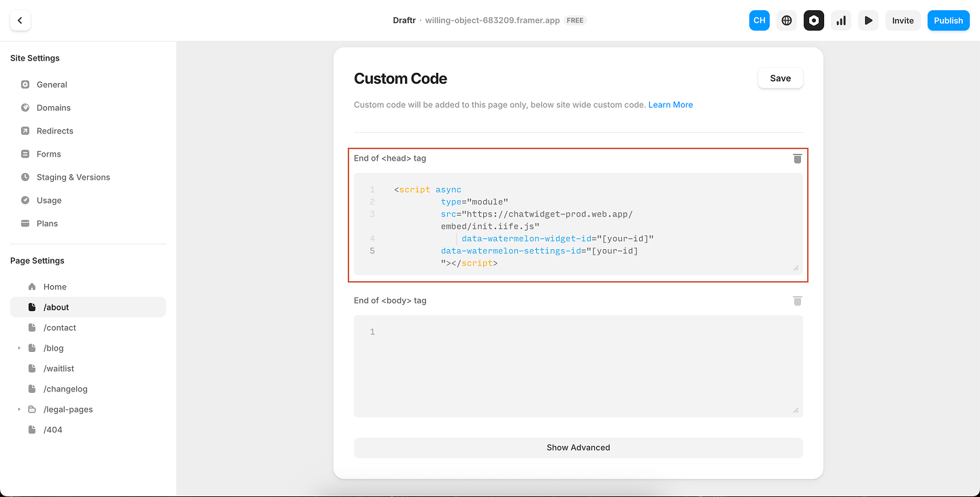
Task: Click the General gear icon
Action: (25, 84)
